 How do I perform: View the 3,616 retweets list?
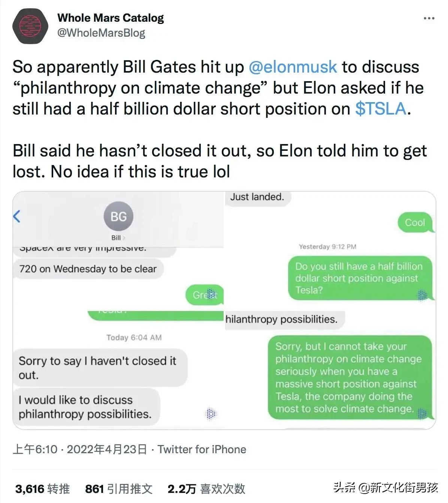coord(42,489)
